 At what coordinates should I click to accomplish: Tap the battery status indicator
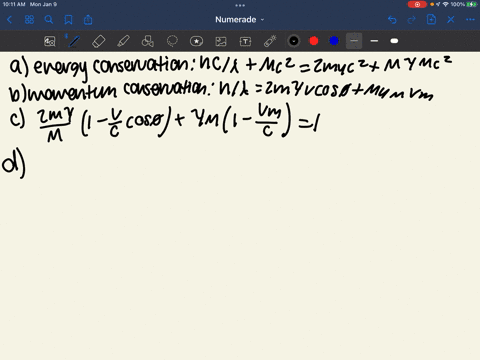(x=472, y=4)
